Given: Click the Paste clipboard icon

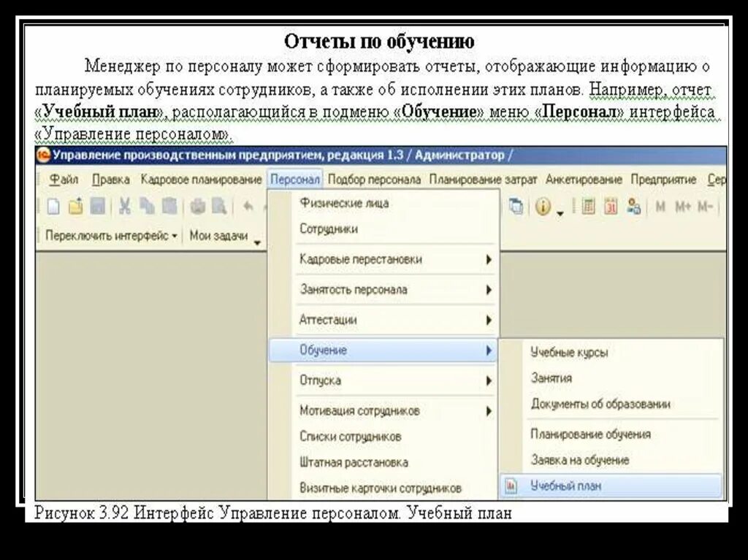Looking at the screenshot, I should pos(169,207).
